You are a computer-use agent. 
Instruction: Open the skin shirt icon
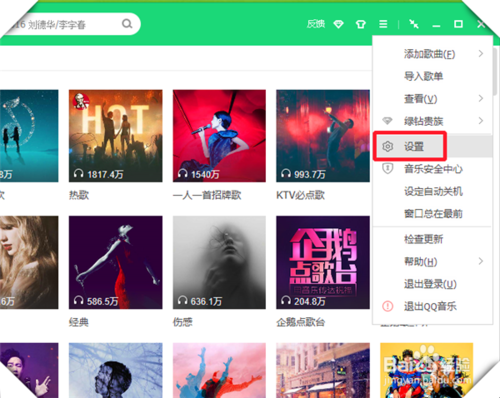coord(361,24)
